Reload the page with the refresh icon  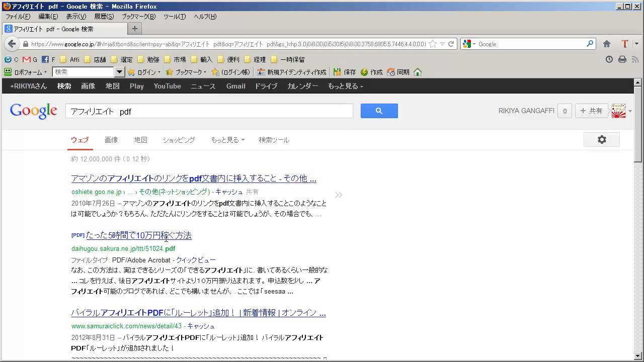451,44
